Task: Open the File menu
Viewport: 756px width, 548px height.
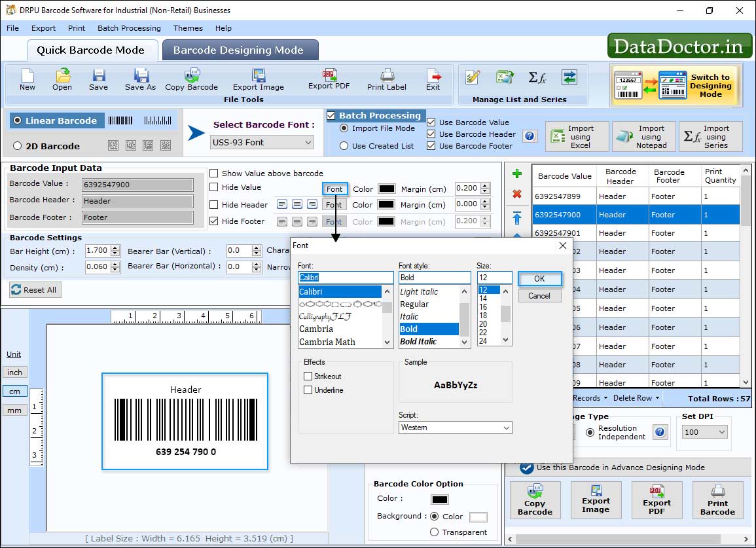Action: 13,28
